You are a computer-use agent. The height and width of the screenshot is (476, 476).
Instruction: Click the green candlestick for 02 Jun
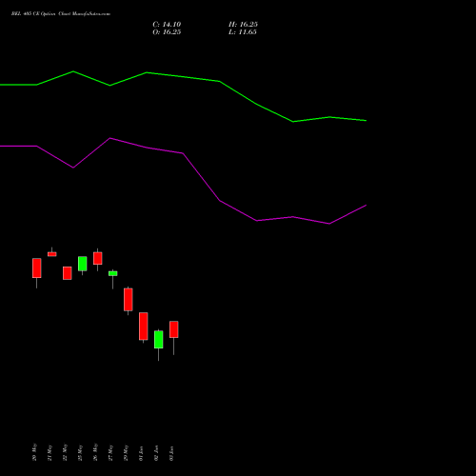coord(159,340)
